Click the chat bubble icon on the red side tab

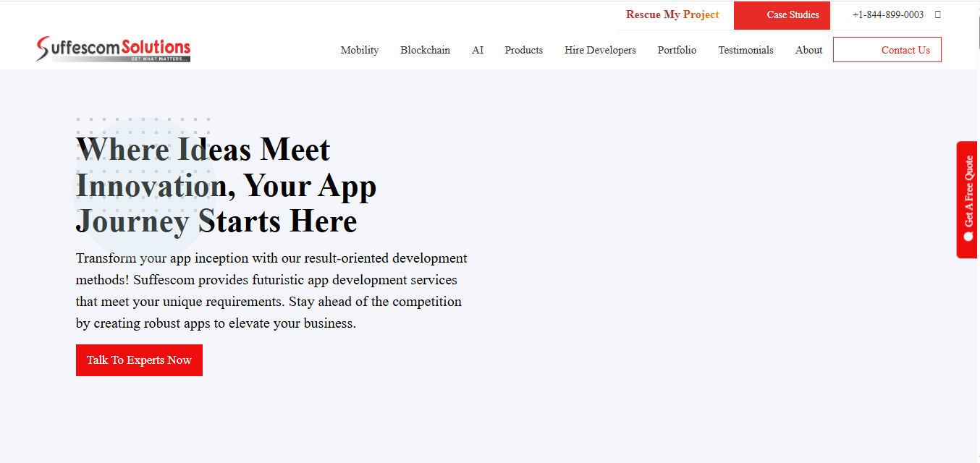coord(968,237)
